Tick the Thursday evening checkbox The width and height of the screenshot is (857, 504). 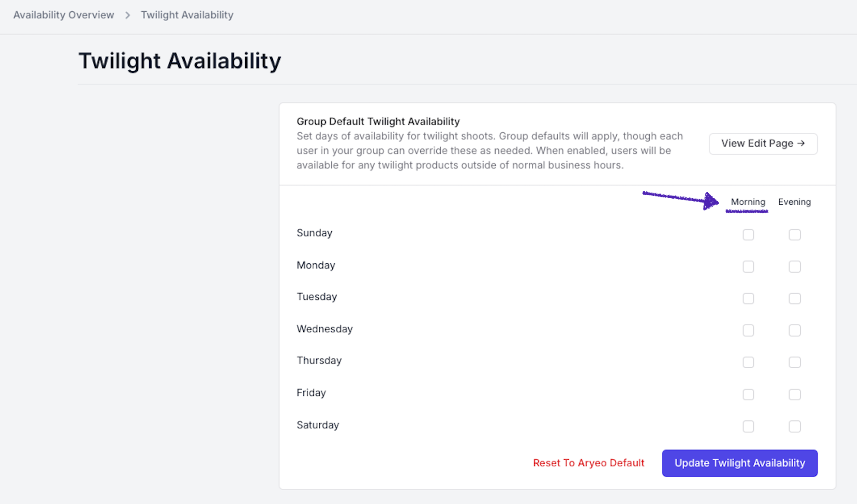[795, 362]
